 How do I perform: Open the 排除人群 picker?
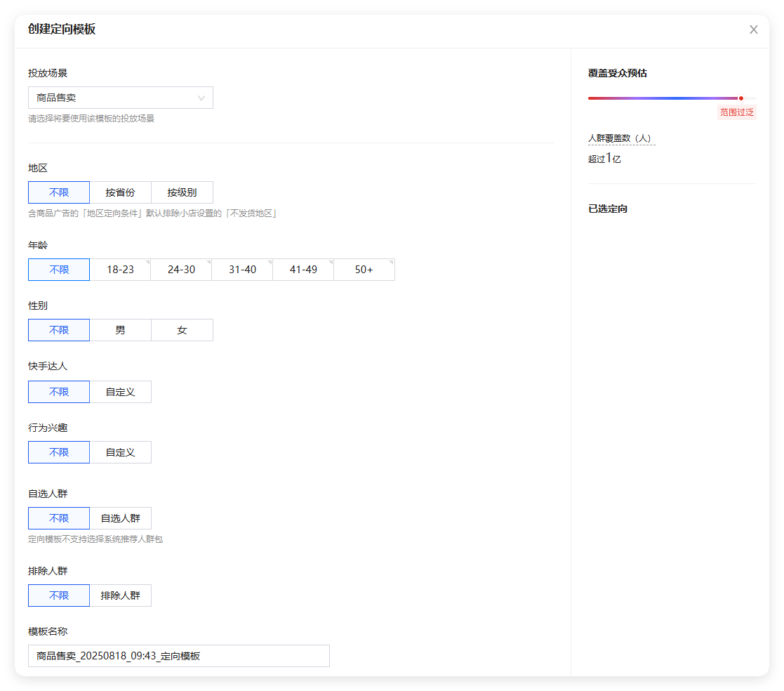point(120,595)
